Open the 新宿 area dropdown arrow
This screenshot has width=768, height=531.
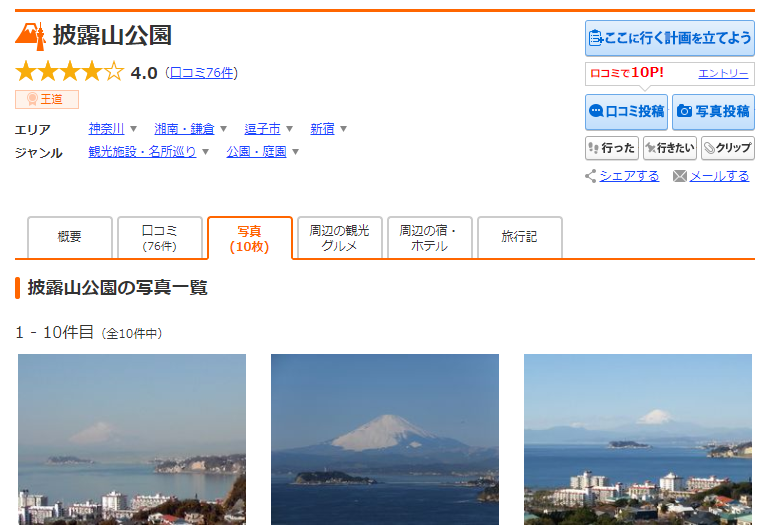pos(343,129)
